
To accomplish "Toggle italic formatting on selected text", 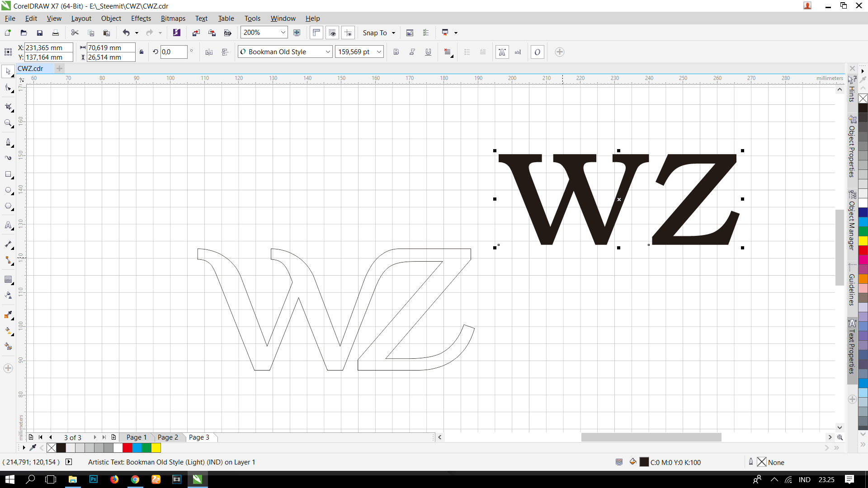I will coord(412,52).
